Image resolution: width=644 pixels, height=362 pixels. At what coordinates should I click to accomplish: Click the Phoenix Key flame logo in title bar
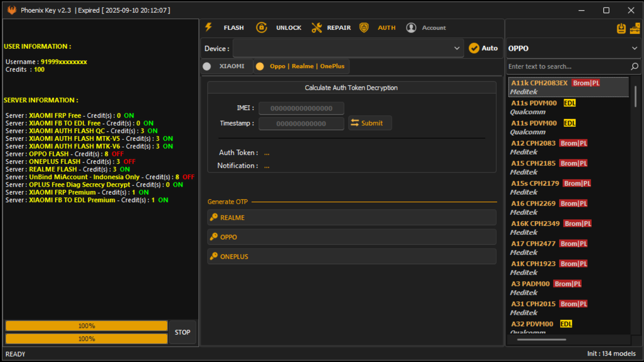coord(11,10)
